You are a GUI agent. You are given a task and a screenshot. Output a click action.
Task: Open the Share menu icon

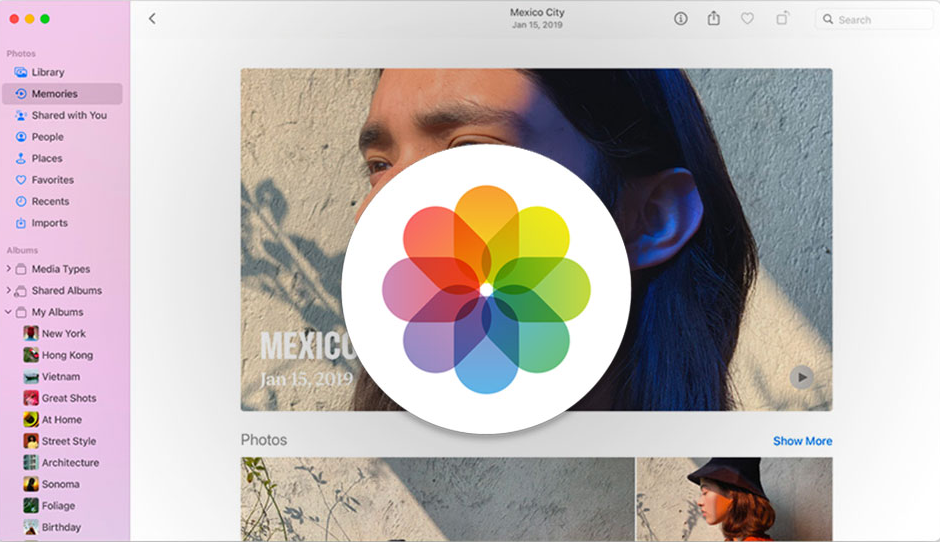pos(714,19)
